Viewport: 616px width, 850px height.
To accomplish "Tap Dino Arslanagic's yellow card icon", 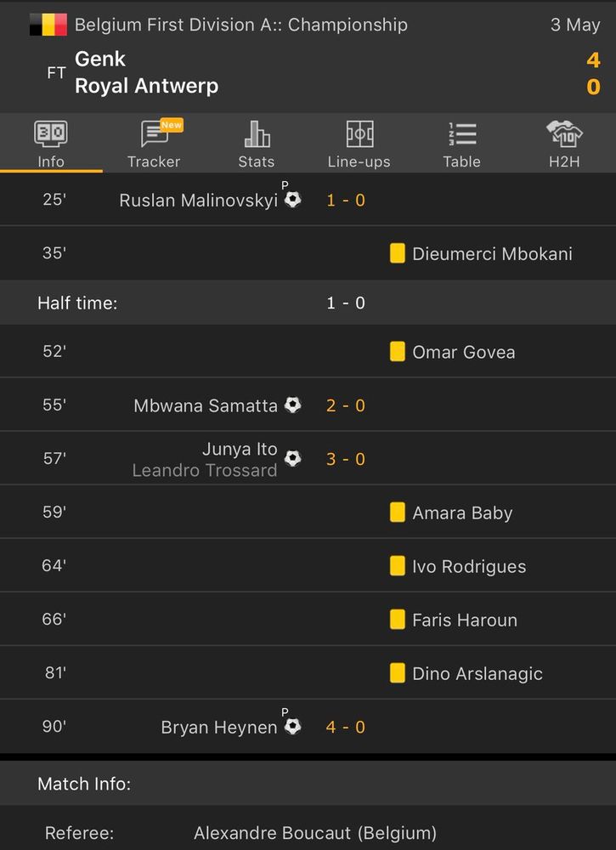I will point(397,673).
